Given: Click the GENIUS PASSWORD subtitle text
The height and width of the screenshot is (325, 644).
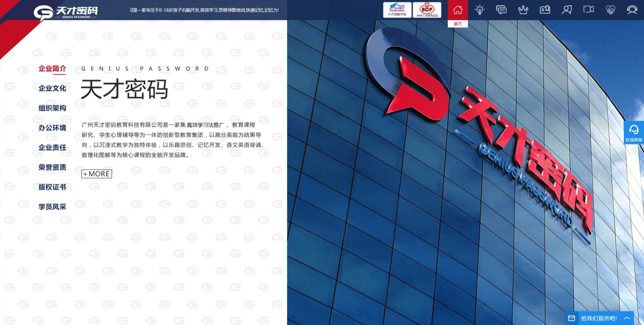Looking at the screenshot, I should point(145,68).
